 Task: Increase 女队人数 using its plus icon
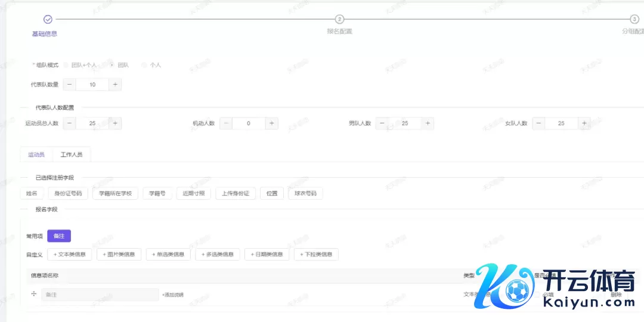coord(584,123)
